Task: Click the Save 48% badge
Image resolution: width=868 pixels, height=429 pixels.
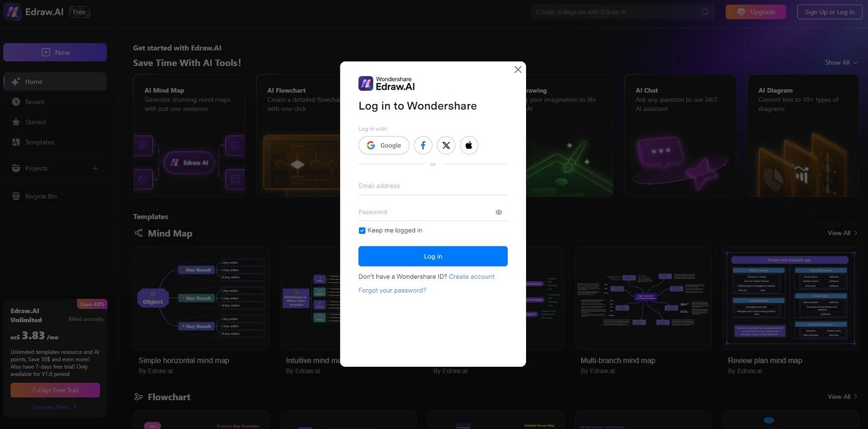Action: point(92,304)
